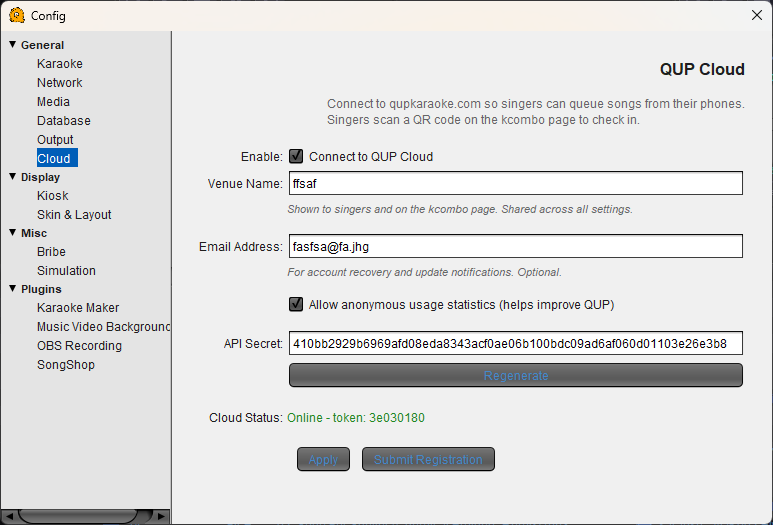Click the 'For account recovery' hint text

point(424,272)
